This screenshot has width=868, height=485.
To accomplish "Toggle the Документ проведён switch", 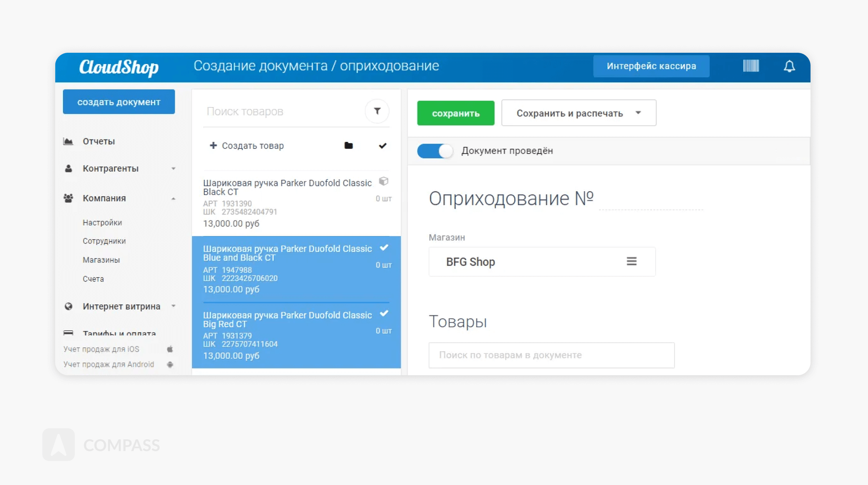I will (435, 151).
